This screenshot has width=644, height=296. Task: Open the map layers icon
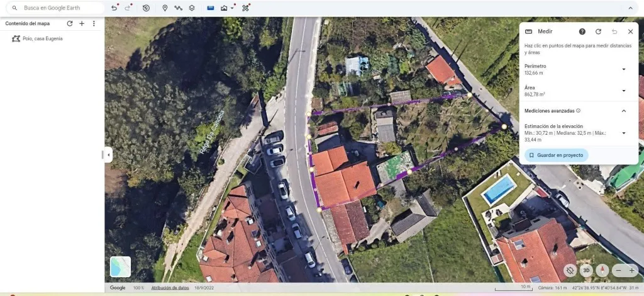coord(192,8)
